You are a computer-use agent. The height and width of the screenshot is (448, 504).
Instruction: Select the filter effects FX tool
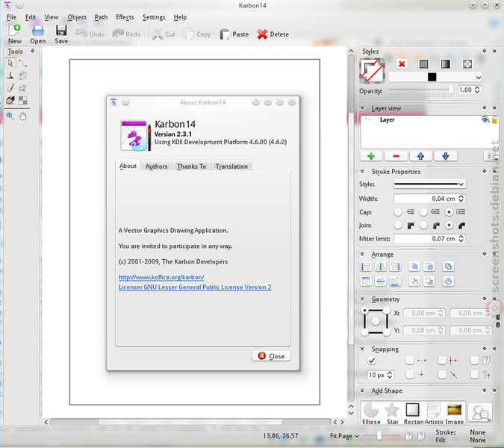(x=23, y=88)
